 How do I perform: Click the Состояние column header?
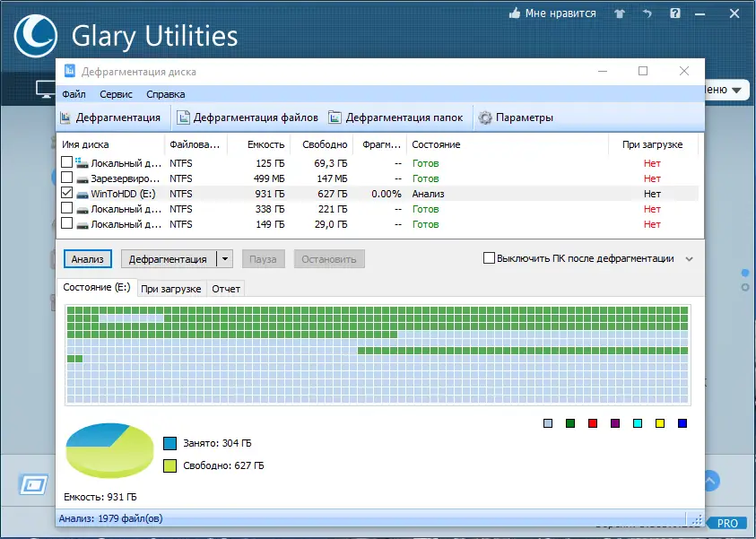click(x=508, y=144)
